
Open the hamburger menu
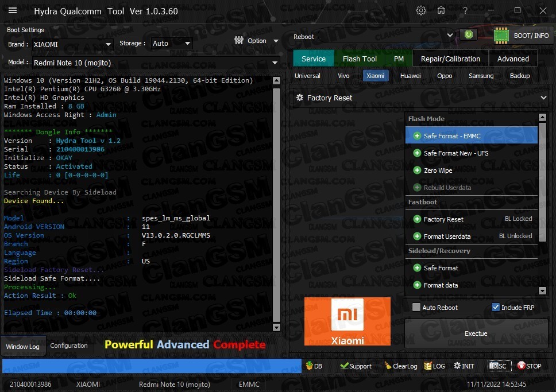(x=13, y=11)
